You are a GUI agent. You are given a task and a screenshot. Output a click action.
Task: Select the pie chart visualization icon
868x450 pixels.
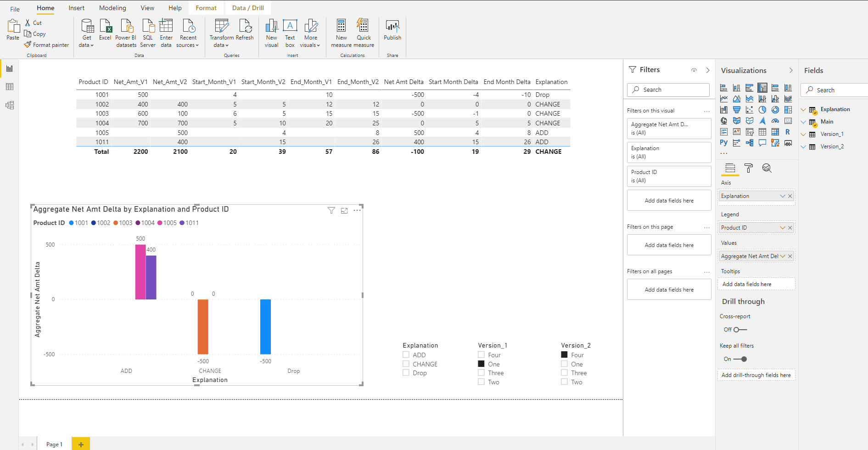pyautogui.click(x=762, y=110)
